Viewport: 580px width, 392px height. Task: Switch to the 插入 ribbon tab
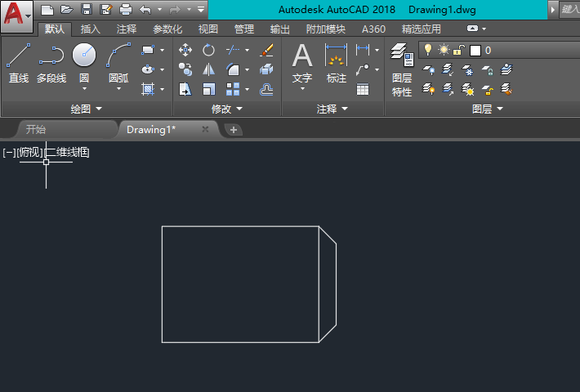[x=91, y=29]
